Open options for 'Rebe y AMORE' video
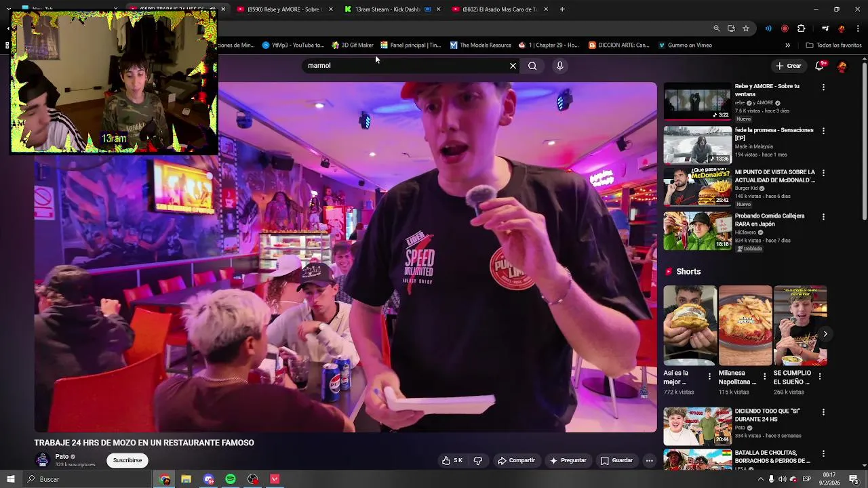Viewport: 868px width, 488px height. click(x=823, y=87)
